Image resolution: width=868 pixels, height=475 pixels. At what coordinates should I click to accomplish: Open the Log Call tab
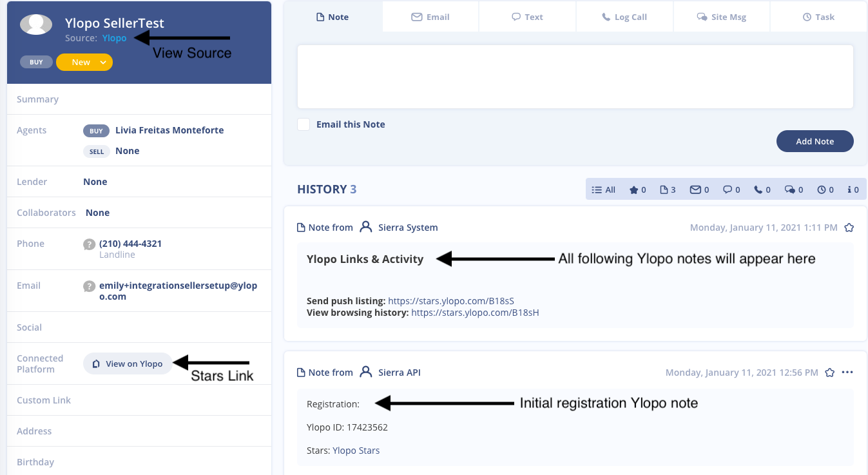(624, 17)
